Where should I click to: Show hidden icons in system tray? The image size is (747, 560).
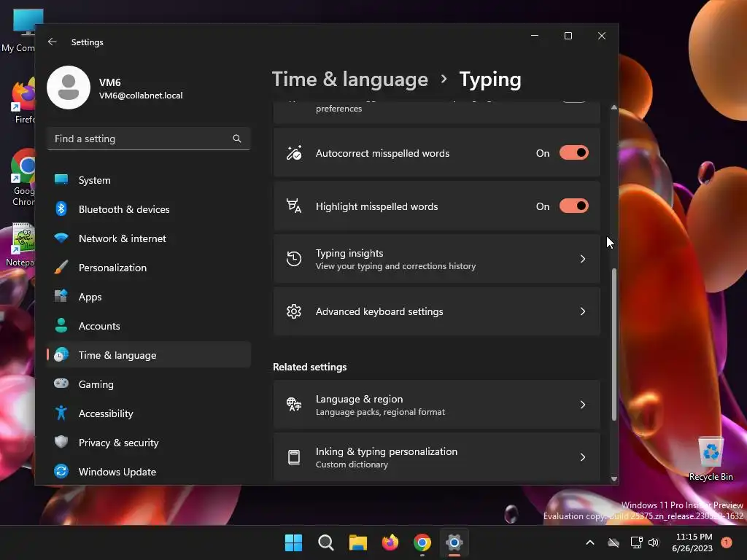click(589, 542)
